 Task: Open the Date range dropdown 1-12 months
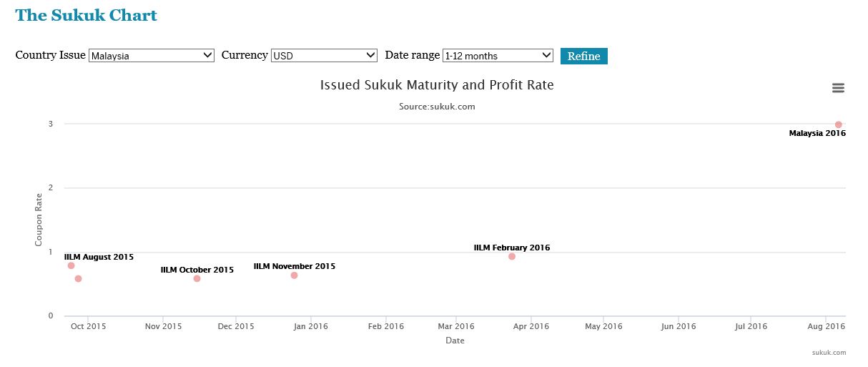click(498, 55)
